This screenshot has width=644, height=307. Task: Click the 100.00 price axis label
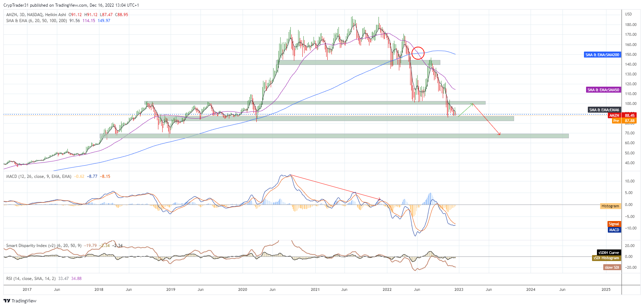(x=631, y=104)
